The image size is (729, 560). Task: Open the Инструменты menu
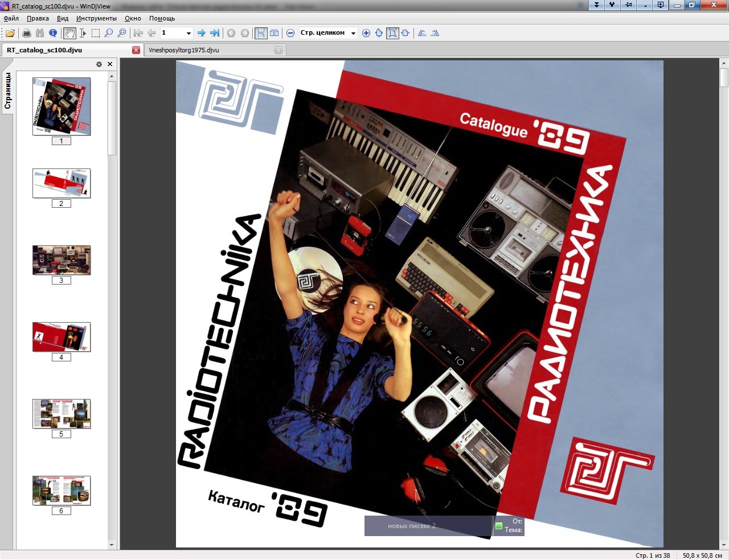tap(96, 18)
